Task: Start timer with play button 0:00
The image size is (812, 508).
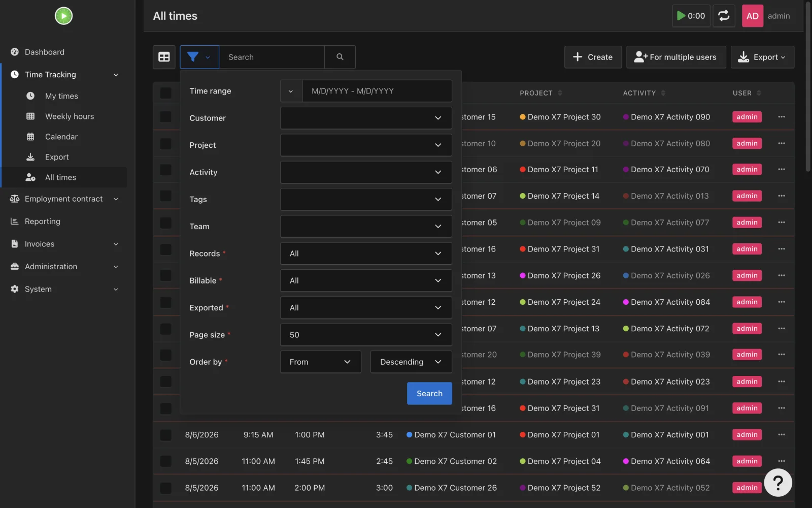Action: [x=691, y=16]
